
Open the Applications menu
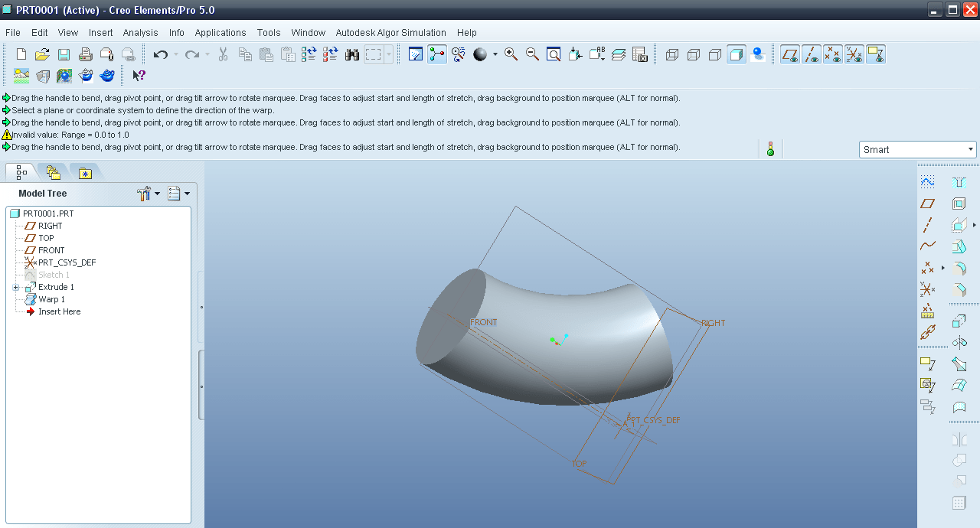click(220, 33)
